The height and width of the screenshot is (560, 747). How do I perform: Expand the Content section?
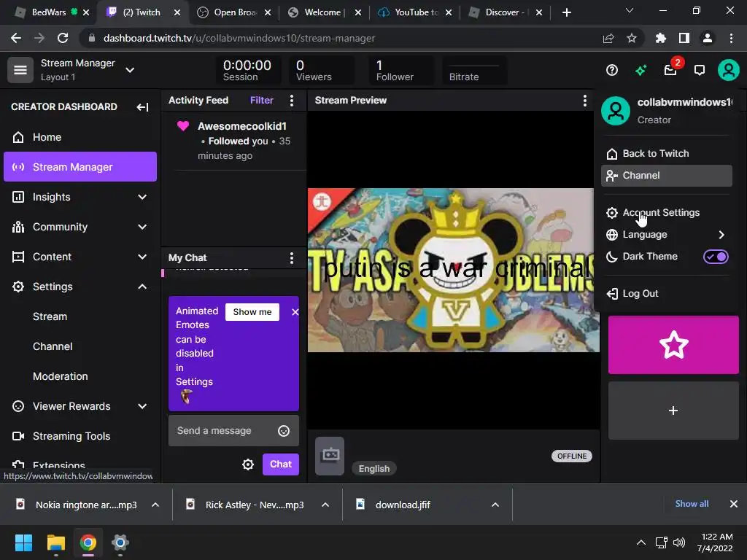click(x=142, y=257)
